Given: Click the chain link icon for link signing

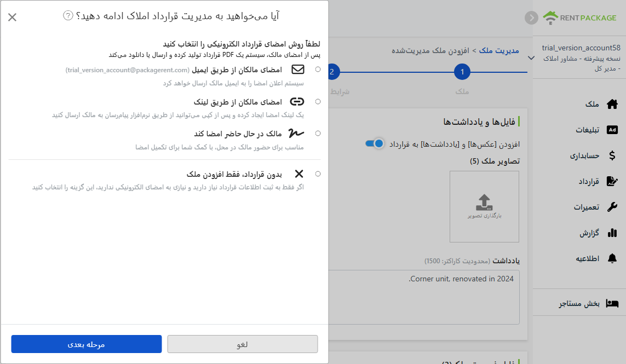Looking at the screenshot, I should [297, 102].
